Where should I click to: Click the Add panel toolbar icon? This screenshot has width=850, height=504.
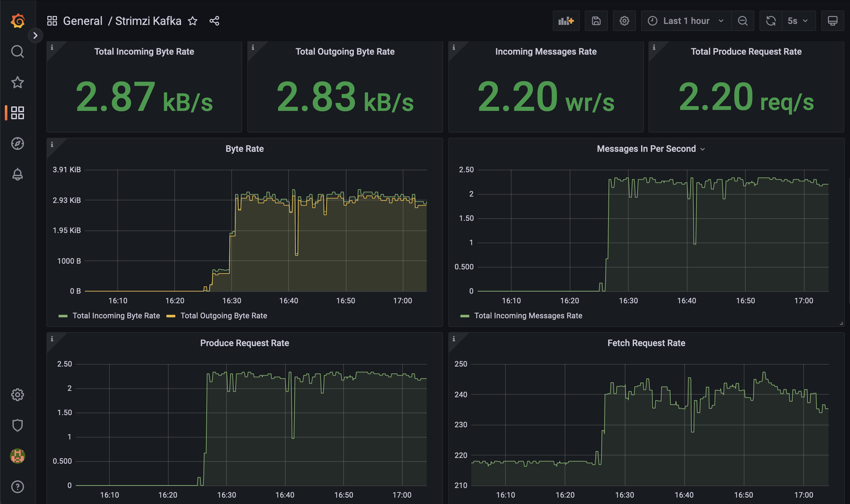point(566,21)
